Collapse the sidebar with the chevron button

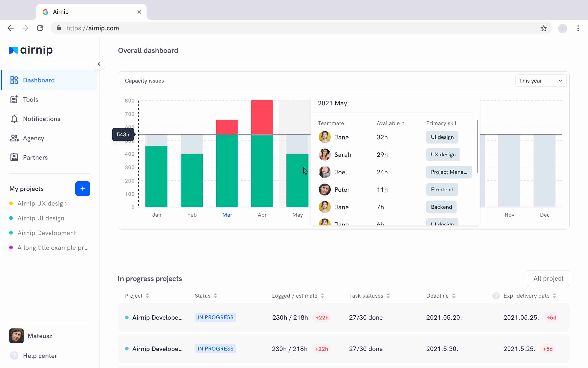[99, 64]
